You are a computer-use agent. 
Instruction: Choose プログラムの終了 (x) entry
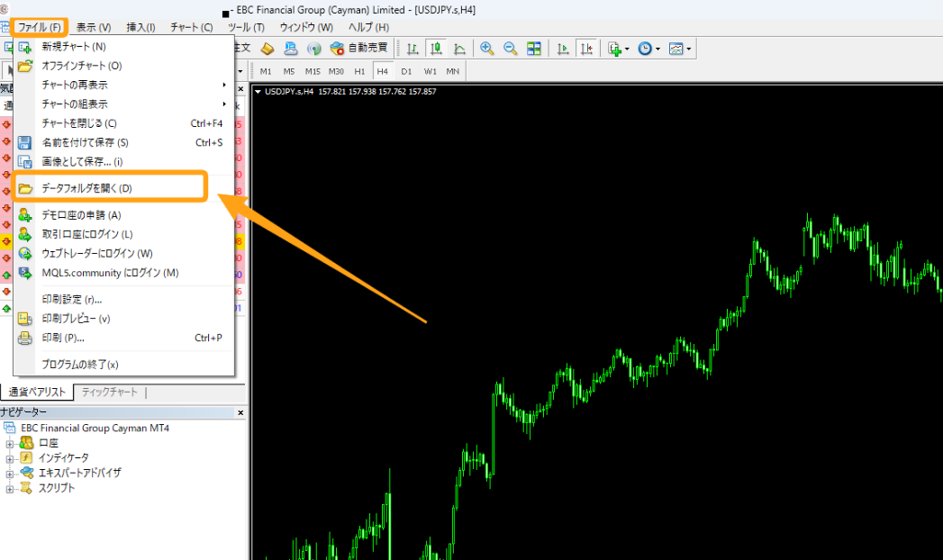pyautogui.click(x=123, y=364)
